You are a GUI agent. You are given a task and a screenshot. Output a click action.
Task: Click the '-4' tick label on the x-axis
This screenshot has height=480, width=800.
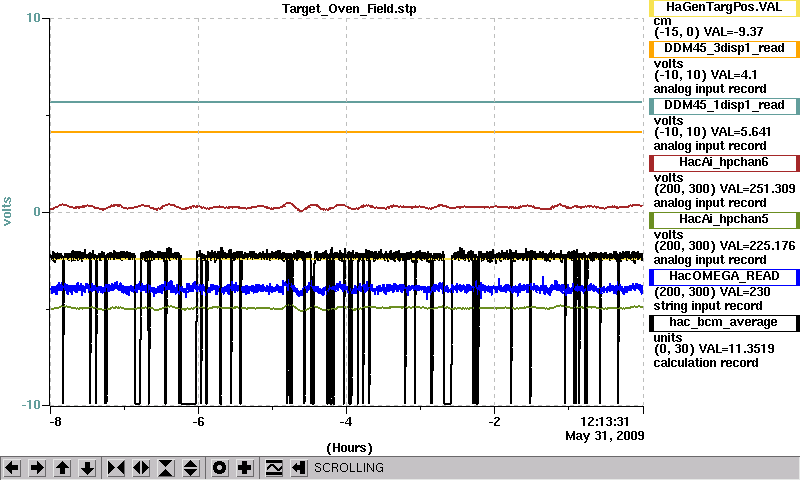[346, 422]
